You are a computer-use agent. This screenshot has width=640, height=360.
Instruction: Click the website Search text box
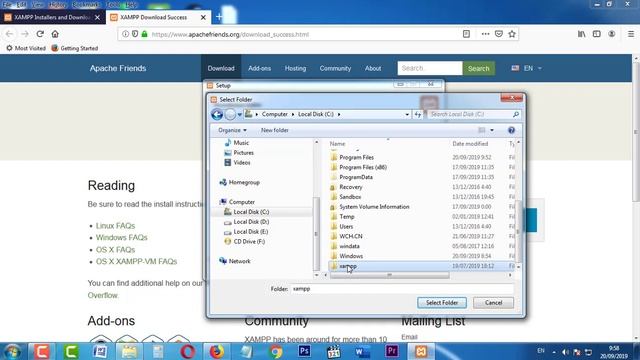point(430,68)
